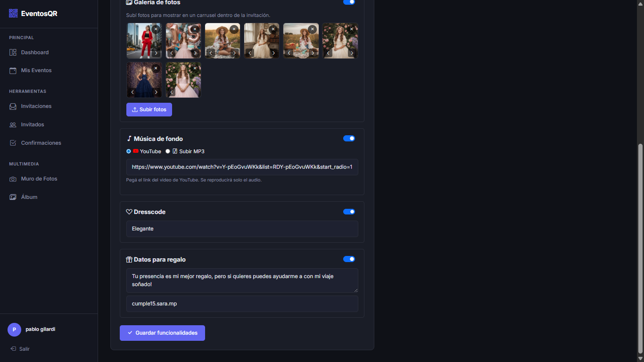Open Confirmaciones checklist icon
This screenshot has width=644, height=362.
(x=13, y=143)
